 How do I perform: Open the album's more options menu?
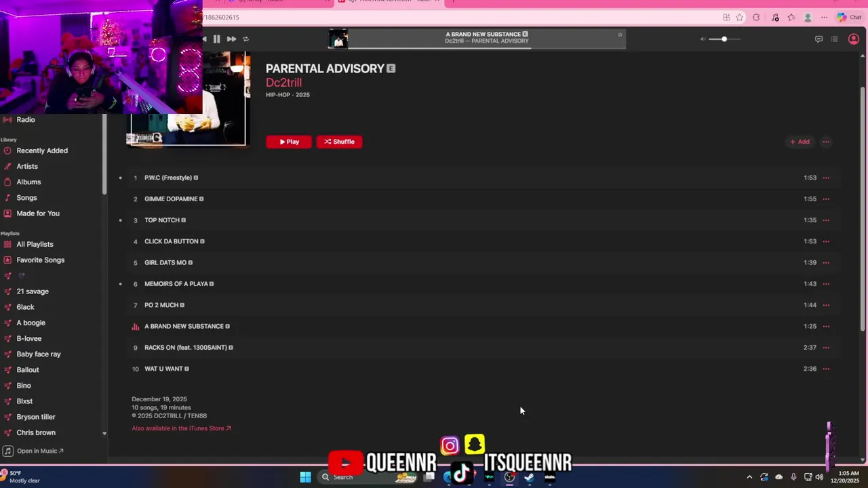[x=826, y=142]
